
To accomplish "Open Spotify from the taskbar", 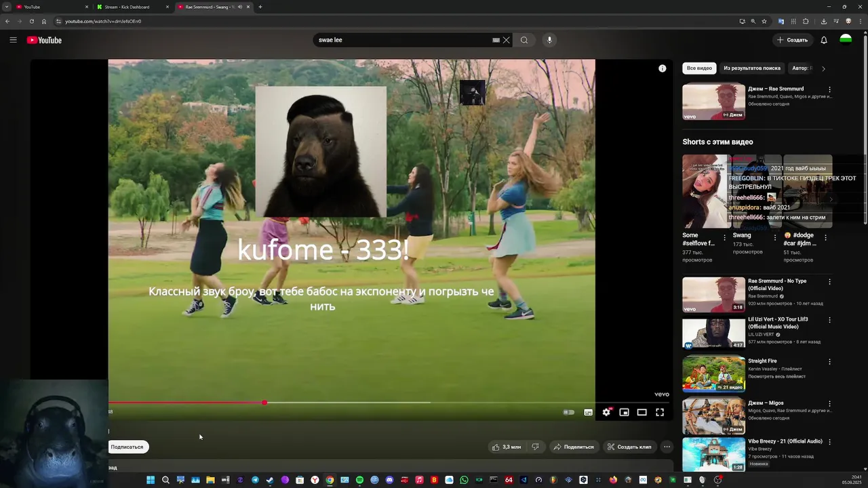I will pyautogui.click(x=359, y=480).
